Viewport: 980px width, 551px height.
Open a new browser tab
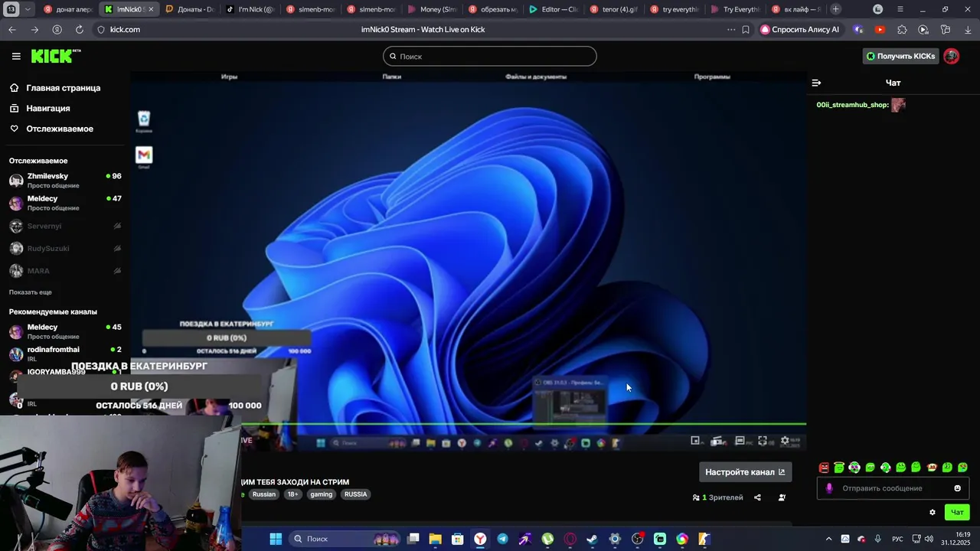click(x=835, y=9)
